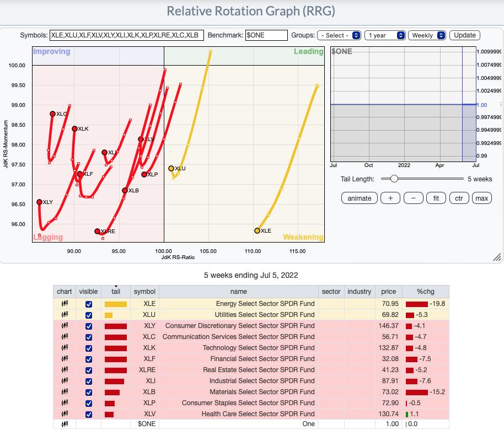Screen dimensions: 504x430
Task: Click the XLI marker on the graph
Action: point(104,152)
